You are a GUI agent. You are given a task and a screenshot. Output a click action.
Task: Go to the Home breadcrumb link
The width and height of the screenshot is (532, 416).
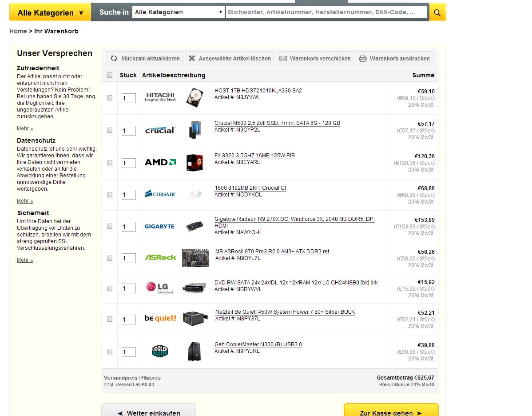point(18,31)
